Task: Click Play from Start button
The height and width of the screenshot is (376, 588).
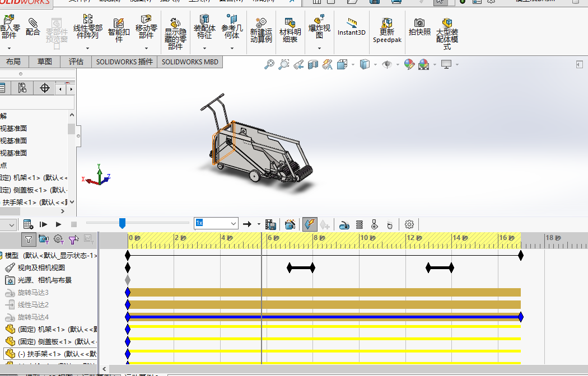Action: 44,224
